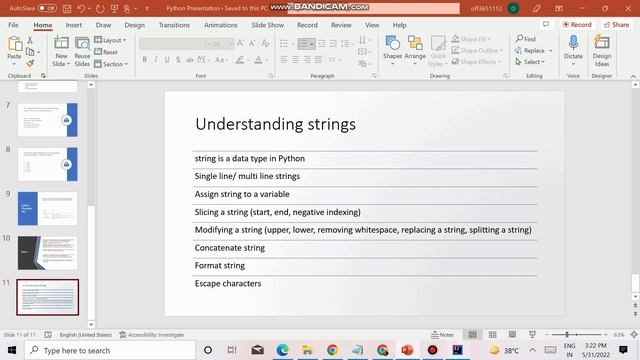
Task: Undo the last action
Action: [x=81, y=8]
